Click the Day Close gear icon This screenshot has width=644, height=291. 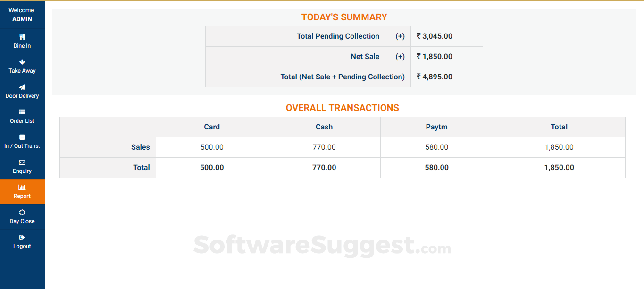pyautogui.click(x=22, y=213)
